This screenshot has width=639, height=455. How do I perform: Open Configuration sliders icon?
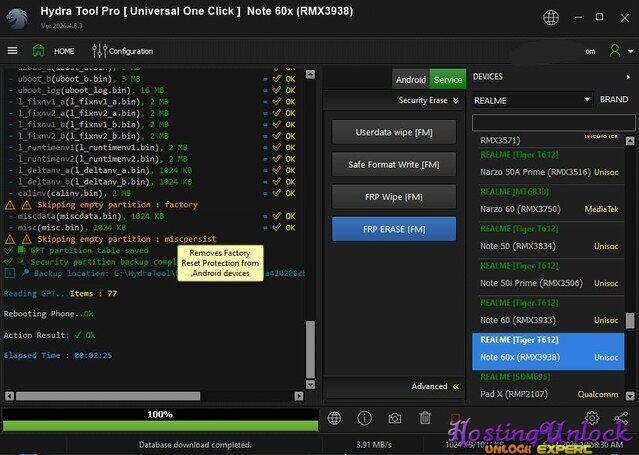pyautogui.click(x=99, y=51)
